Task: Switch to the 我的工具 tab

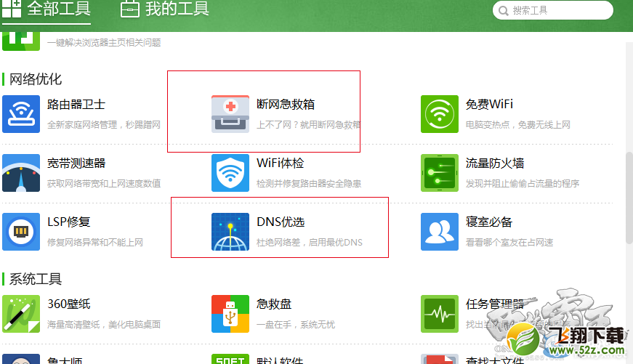Action: (x=165, y=9)
